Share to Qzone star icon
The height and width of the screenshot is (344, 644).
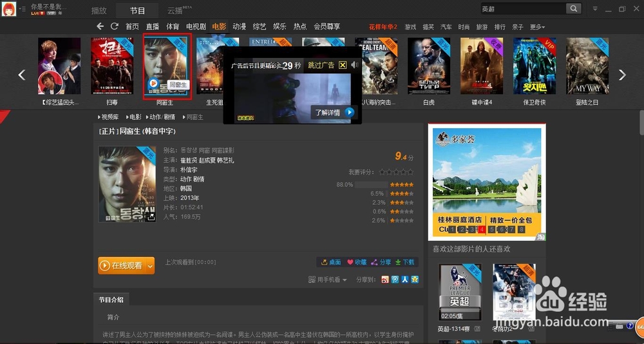[x=415, y=280]
